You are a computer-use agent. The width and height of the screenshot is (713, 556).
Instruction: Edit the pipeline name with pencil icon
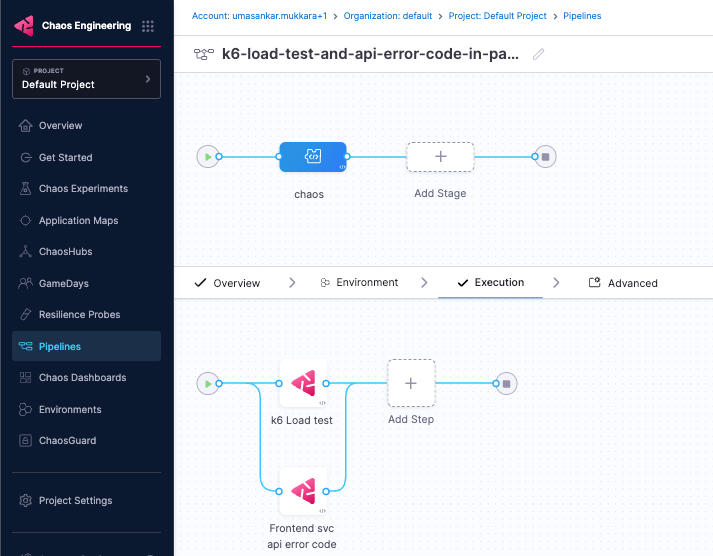tap(538, 54)
